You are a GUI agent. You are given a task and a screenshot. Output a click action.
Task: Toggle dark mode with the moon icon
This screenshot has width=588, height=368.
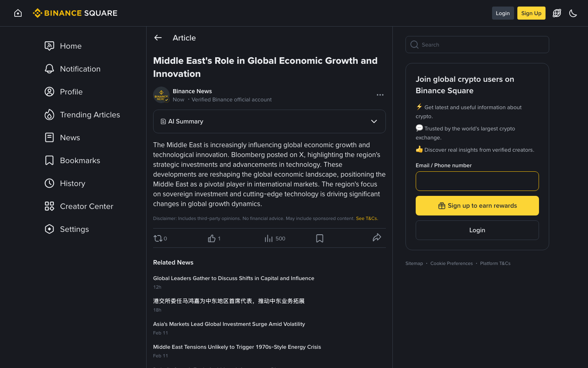(573, 13)
